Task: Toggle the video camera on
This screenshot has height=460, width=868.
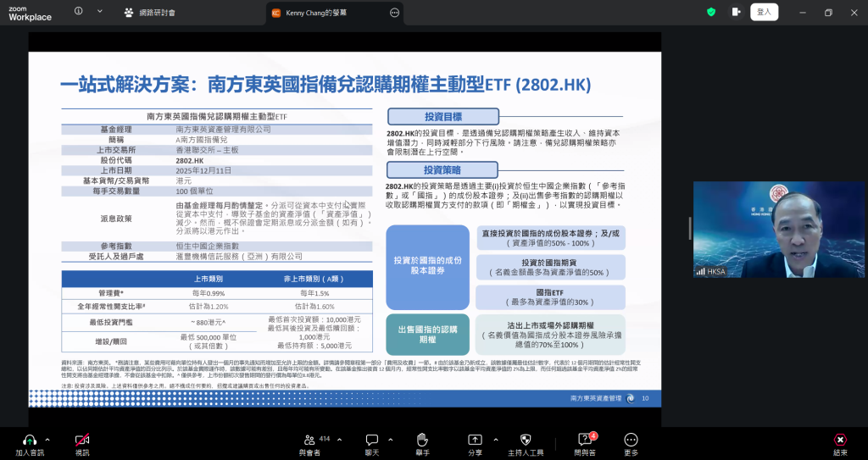Action: [82, 440]
